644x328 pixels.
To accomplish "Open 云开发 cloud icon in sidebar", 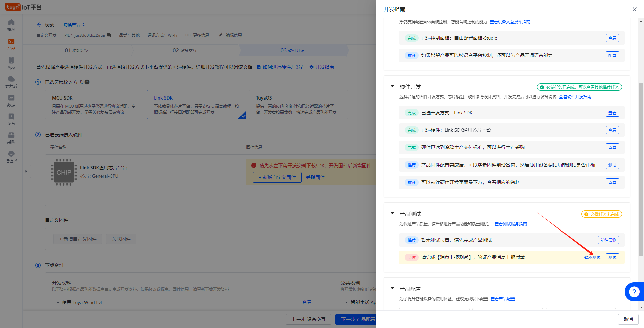I will 11,82.
